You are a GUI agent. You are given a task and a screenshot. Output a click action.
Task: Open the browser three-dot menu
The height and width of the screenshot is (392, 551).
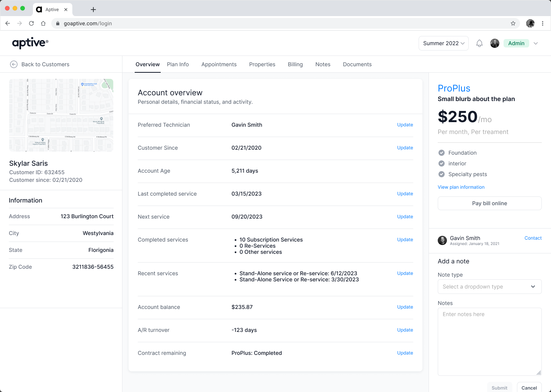(x=543, y=23)
